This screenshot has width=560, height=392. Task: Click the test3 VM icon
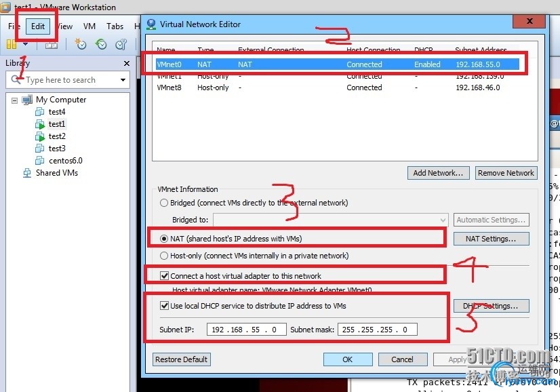pos(39,149)
